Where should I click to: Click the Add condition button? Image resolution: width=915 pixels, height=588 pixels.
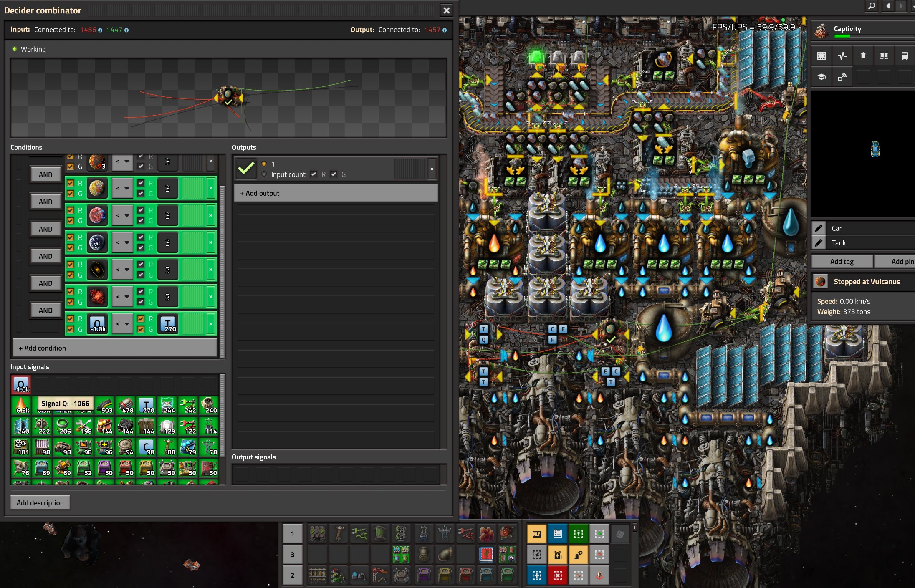click(115, 348)
